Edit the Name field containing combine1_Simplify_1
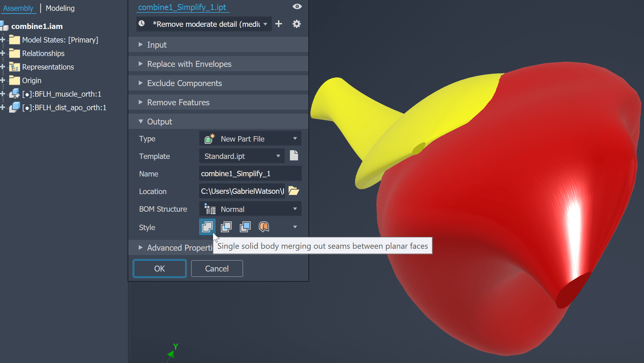644x363 pixels. (x=250, y=174)
